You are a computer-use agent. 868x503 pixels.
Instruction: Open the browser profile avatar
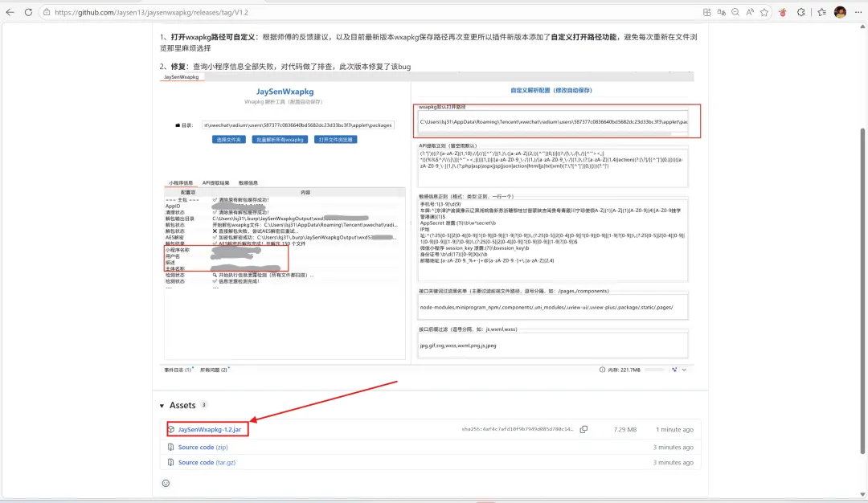840,12
